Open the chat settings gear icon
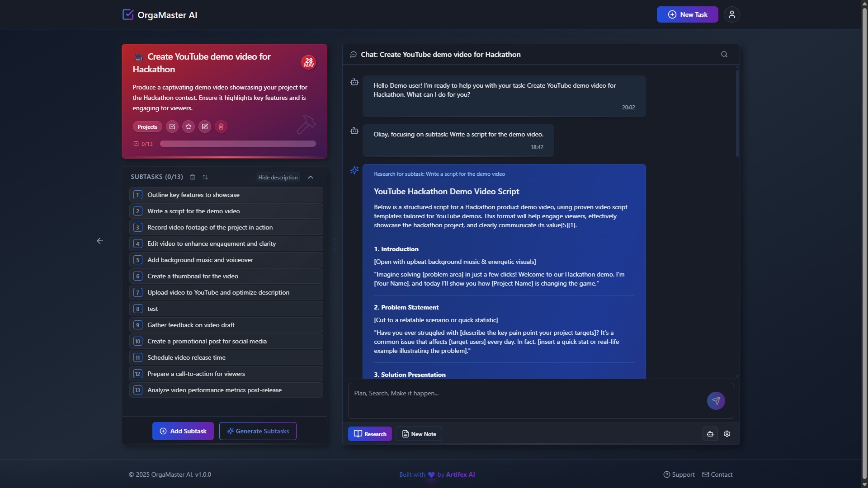 click(x=727, y=434)
